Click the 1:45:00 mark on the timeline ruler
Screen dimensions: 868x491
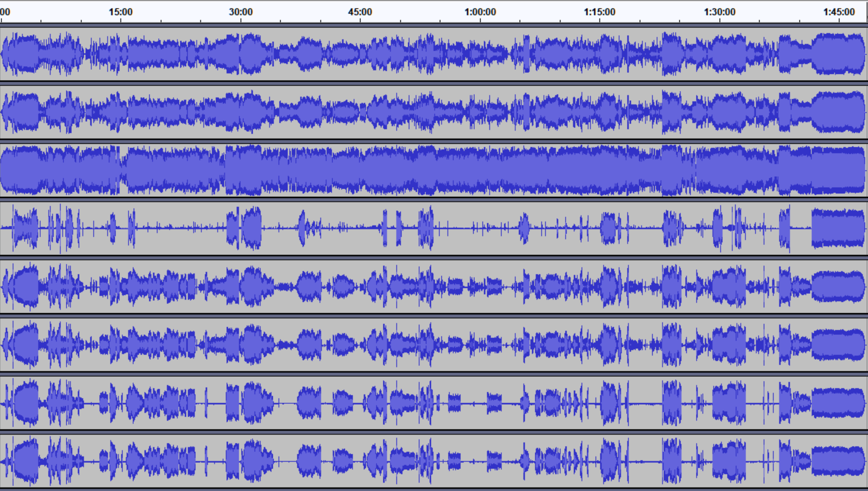click(x=839, y=12)
